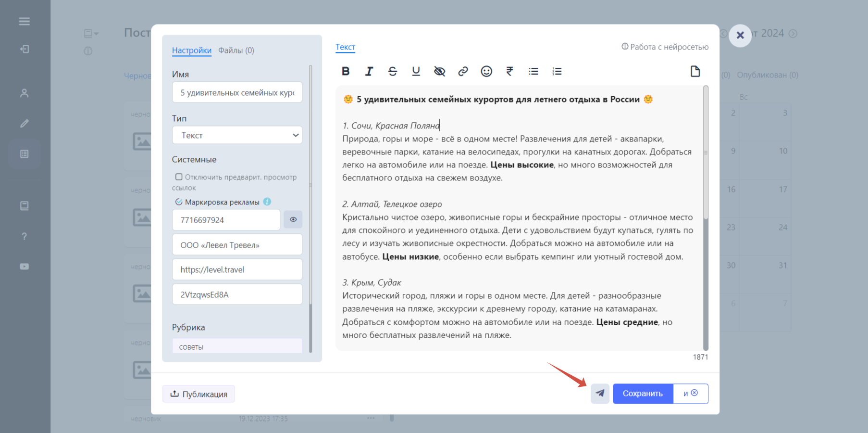The width and height of the screenshot is (868, 433).
Task: Click the Публикация button
Action: pos(198,394)
